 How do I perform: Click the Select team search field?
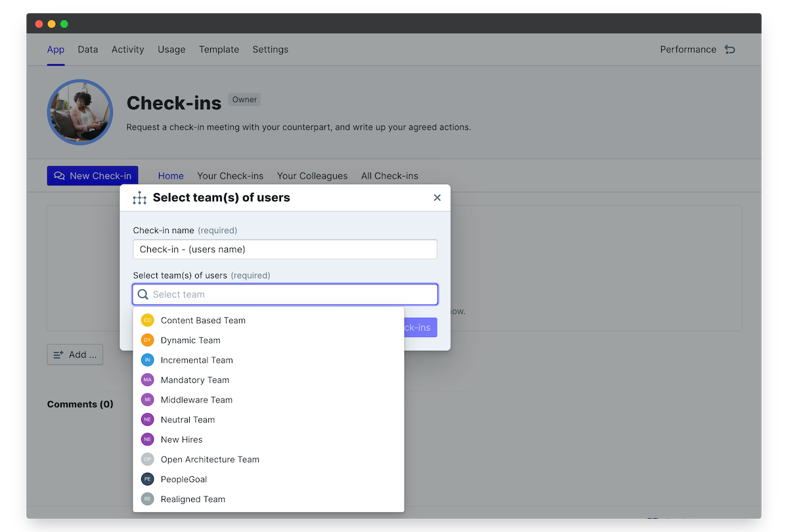285,294
